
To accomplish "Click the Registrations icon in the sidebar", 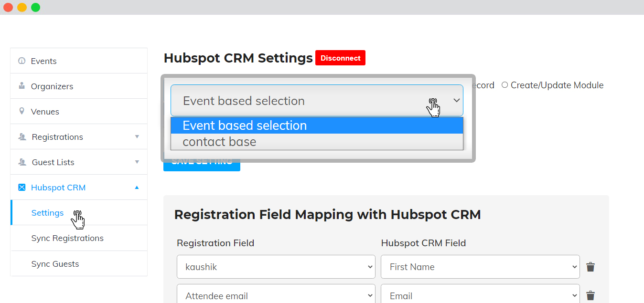I will (x=22, y=137).
